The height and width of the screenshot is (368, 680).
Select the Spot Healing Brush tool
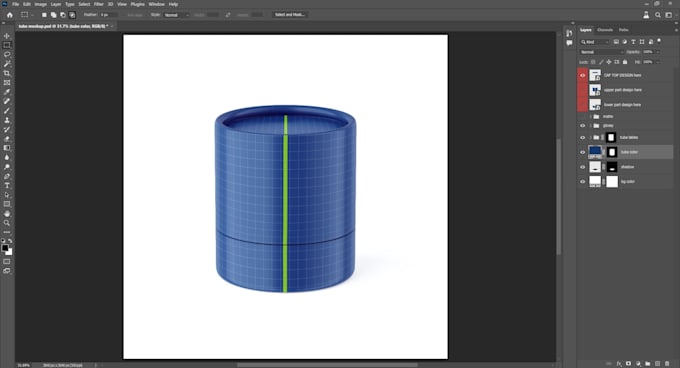point(7,101)
